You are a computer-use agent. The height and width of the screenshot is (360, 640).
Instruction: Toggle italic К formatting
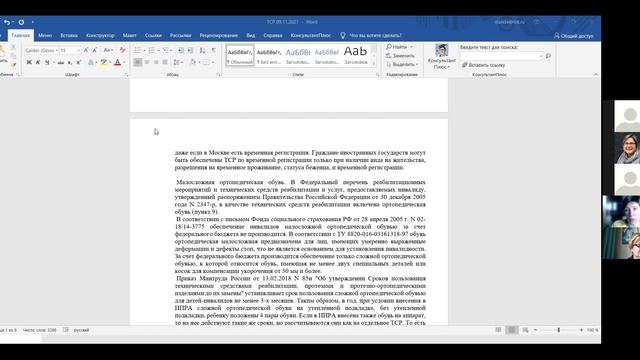38,62
